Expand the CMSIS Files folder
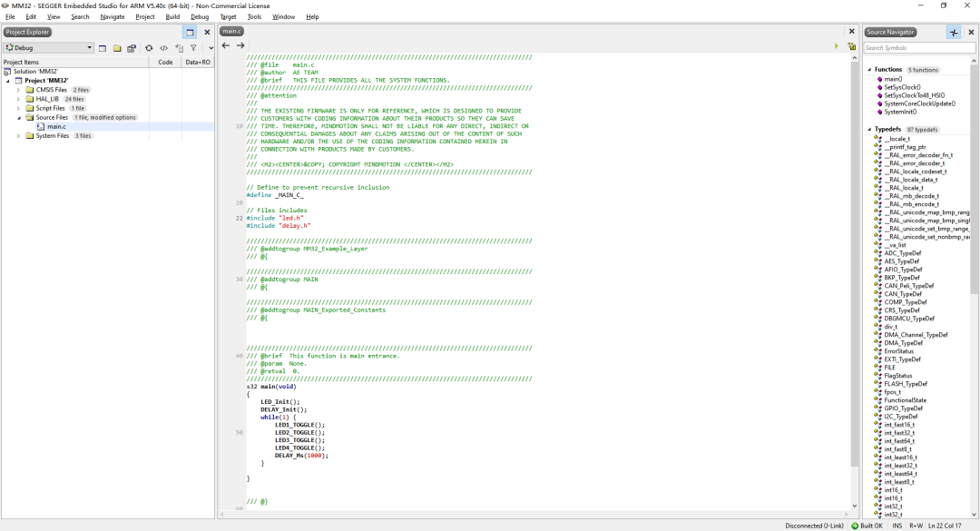 [x=19, y=90]
